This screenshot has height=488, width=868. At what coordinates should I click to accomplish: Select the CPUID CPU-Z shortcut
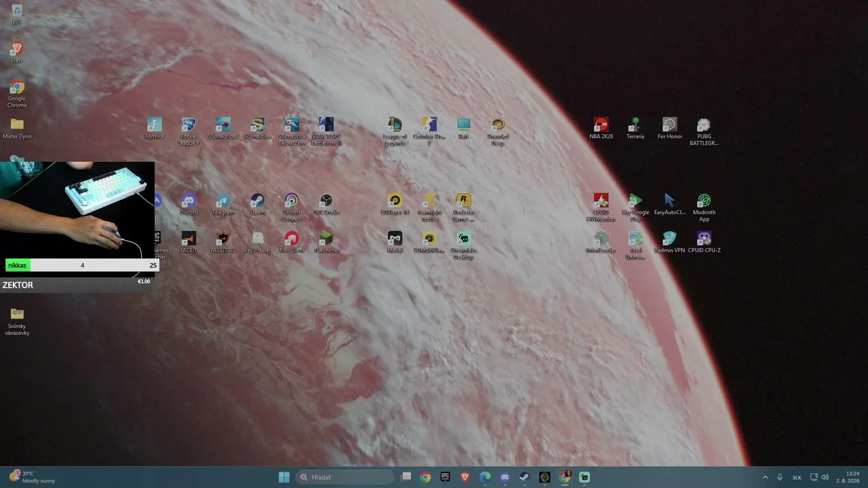(x=704, y=242)
